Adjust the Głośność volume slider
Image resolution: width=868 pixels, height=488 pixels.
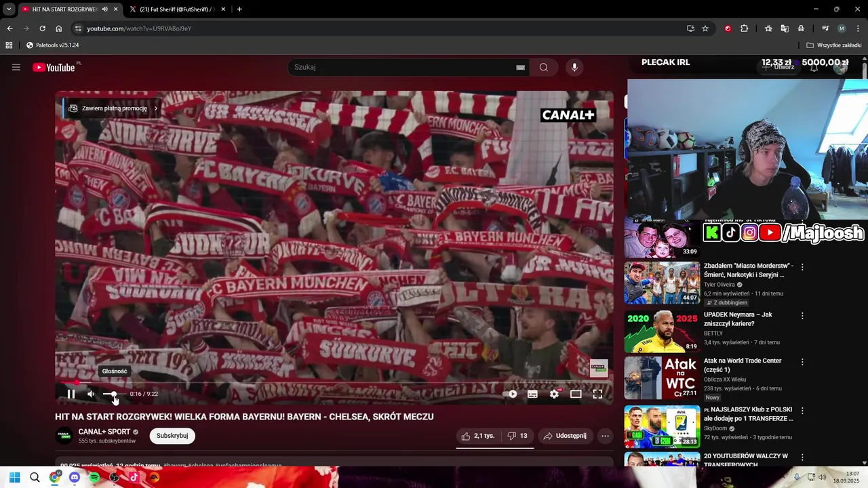[110, 394]
